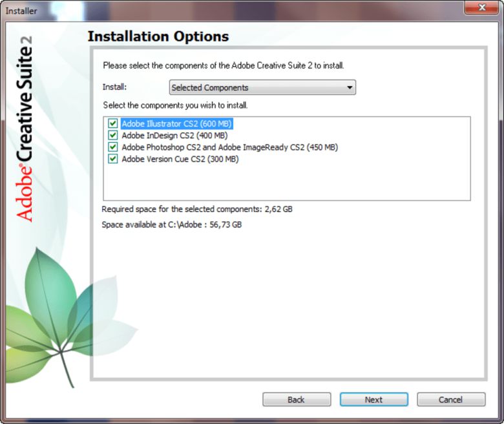Select the Photoshop CS2 and ImageReady list entry
This screenshot has width=504, height=424.
(229, 147)
